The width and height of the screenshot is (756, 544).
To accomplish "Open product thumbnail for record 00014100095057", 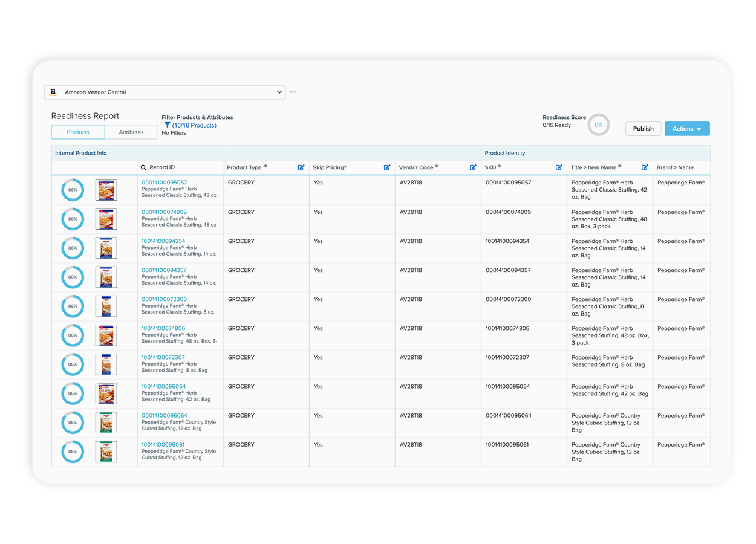I will click(x=106, y=190).
